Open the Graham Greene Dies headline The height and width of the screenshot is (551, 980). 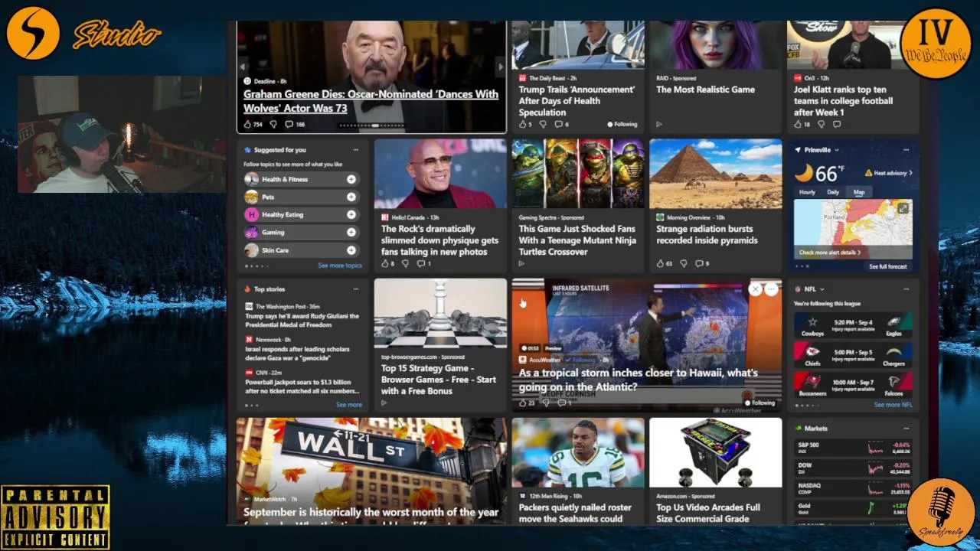click(371, 101)
